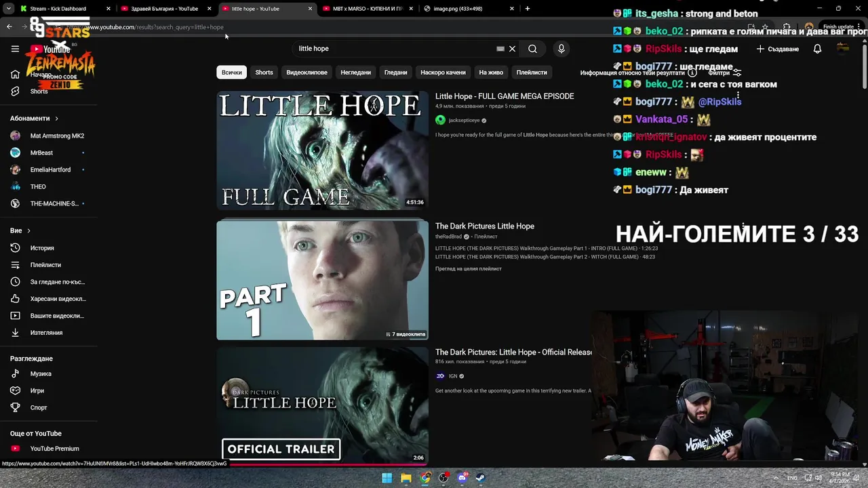Bookmark this page with the star
Screen dimensions: 868x488
(x=765, y=27)
